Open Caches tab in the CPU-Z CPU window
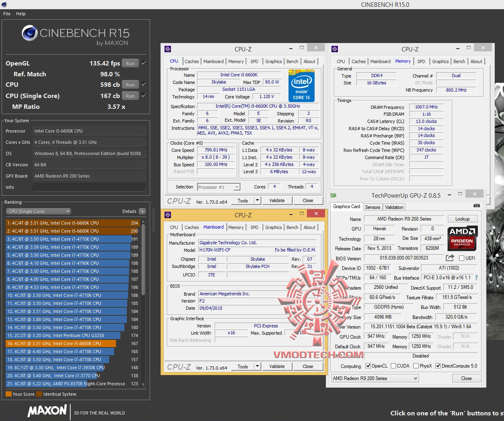The height and width of the screenshot is (421, 504). [x=191, y=61]
